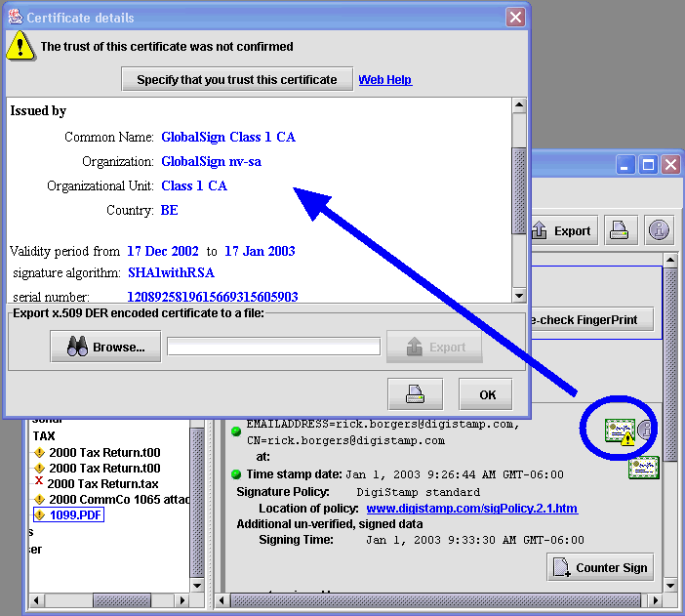The width and height of the screenshot is (685, 616).
Task: Click the certificate details scroll down arrow
Action: (x=519, y=296)
